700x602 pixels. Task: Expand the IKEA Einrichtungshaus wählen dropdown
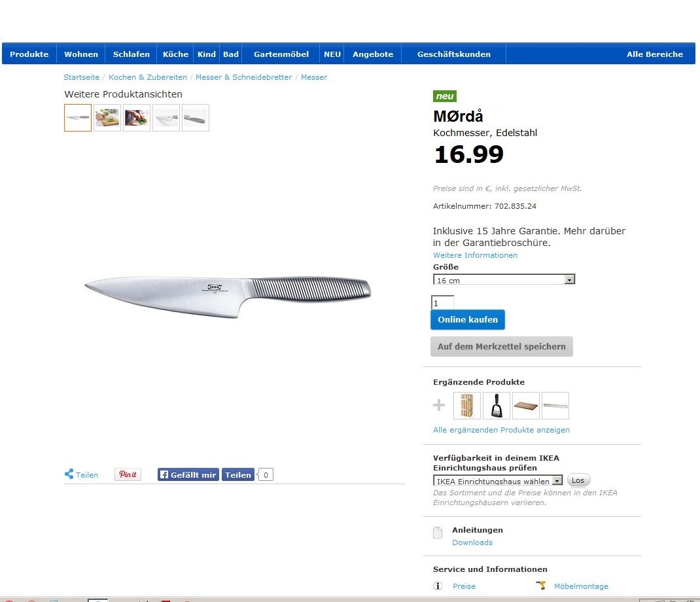[498, 480]
